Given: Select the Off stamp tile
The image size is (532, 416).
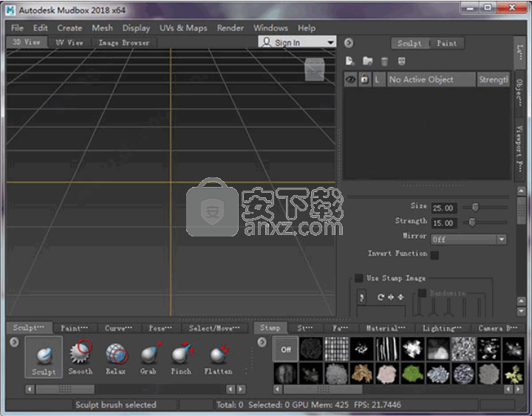Looking at the screenshot, I should coord(286,349).
